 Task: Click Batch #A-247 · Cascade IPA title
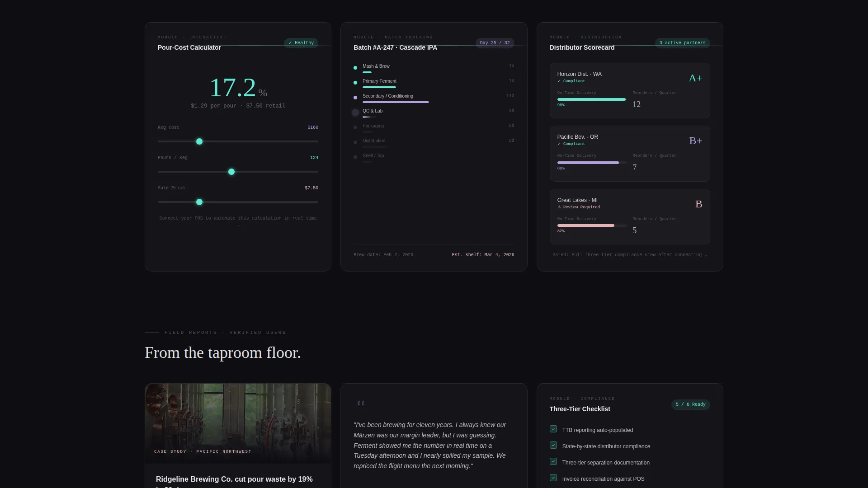tap(395, 47)
